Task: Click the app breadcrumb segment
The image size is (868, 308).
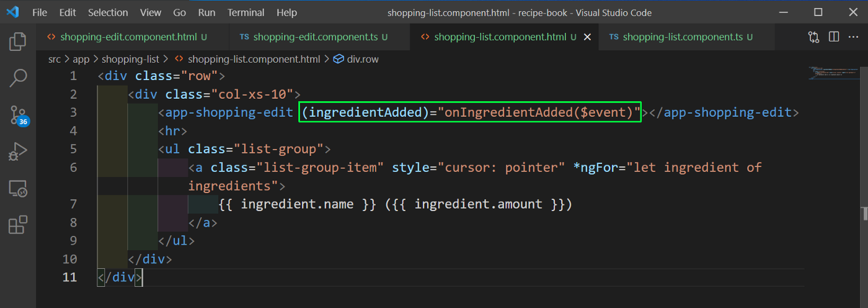Action: coord(81,59)
